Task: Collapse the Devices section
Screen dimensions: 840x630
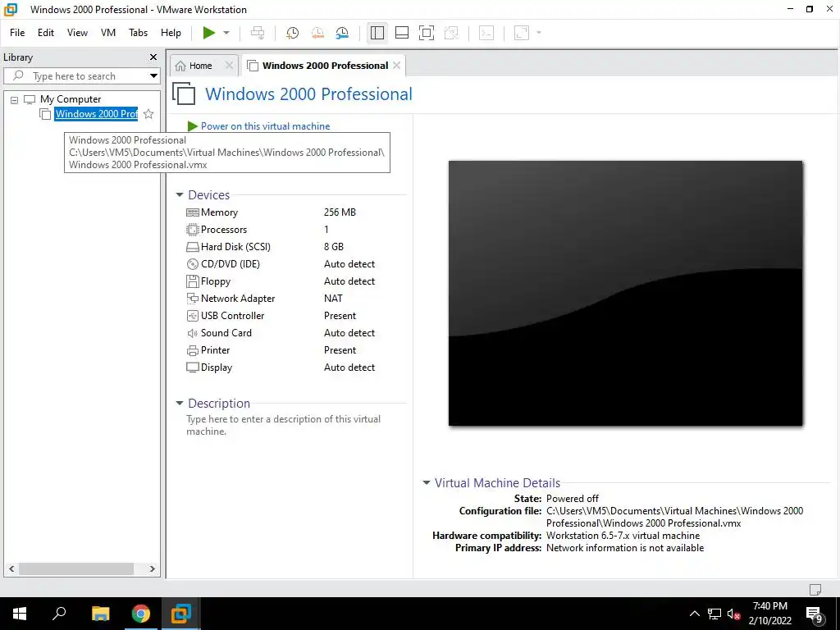Action: 180,195
